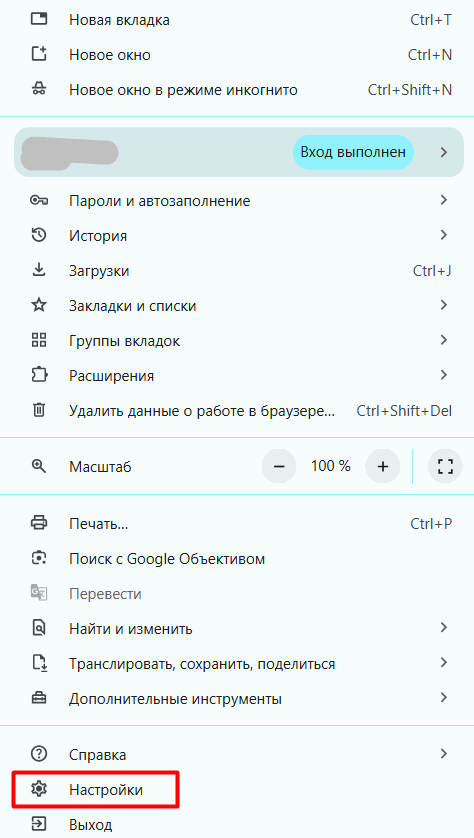Expand the Пароли и автозаполнение submenu arrow

pyautogui.click(x=443, y=200)
